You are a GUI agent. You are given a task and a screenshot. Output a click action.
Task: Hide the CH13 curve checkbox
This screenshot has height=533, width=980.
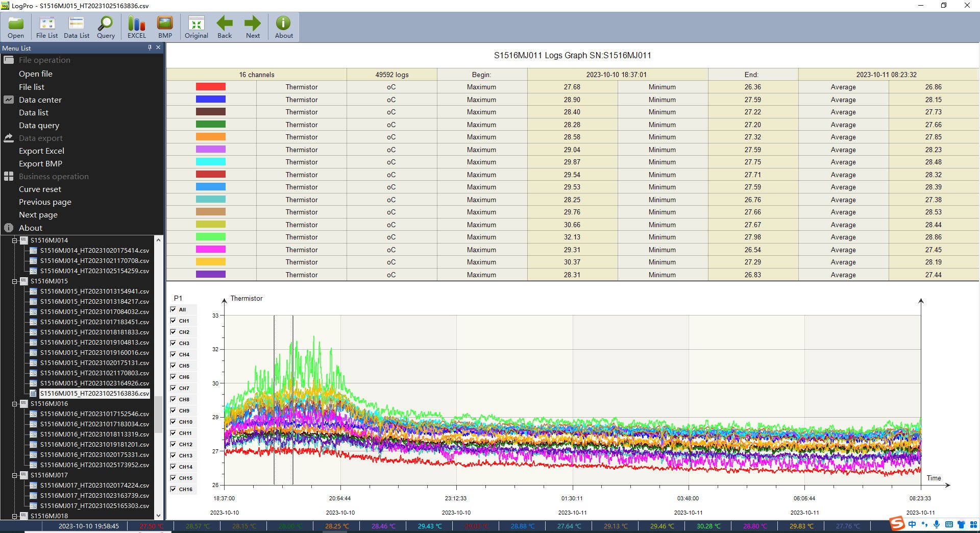174,455
